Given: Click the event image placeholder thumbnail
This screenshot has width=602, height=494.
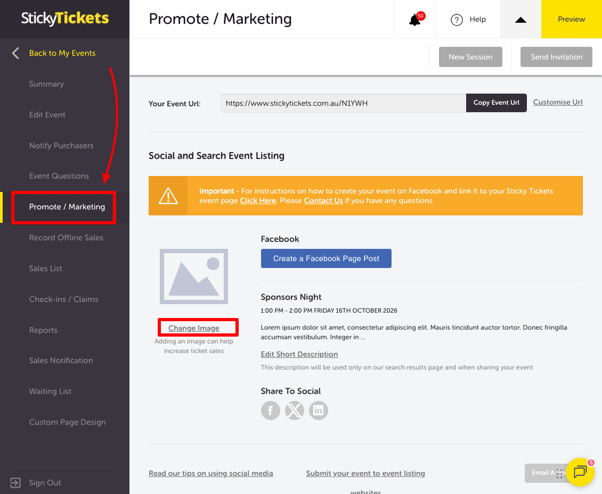Looking at the screenshot, I should [194, 276].
